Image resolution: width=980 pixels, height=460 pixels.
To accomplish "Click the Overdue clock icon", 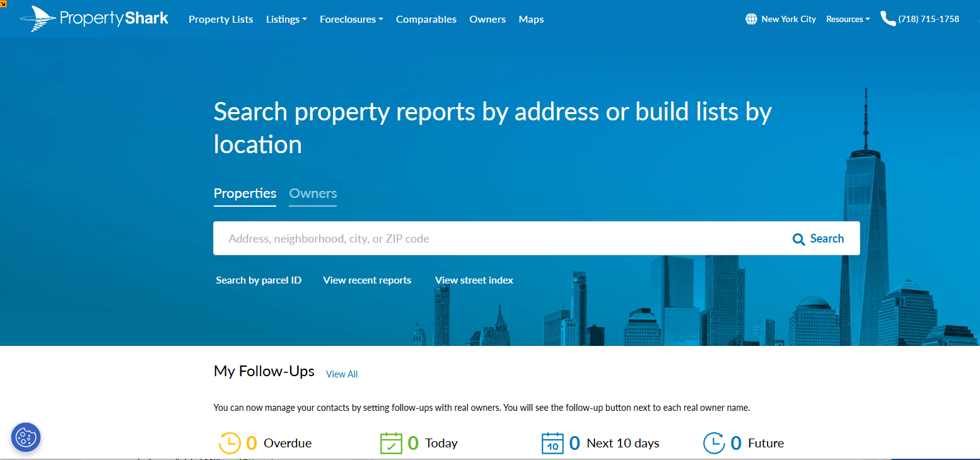I will (x=230, y=443).
